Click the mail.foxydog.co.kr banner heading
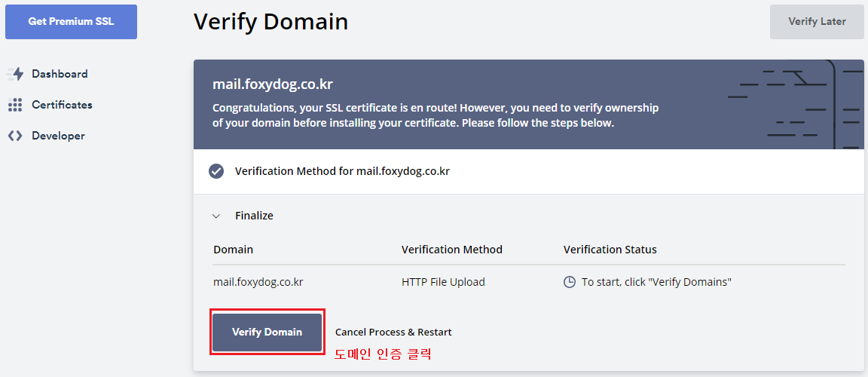This screenshot has width=868, height=377. [272, 85]
